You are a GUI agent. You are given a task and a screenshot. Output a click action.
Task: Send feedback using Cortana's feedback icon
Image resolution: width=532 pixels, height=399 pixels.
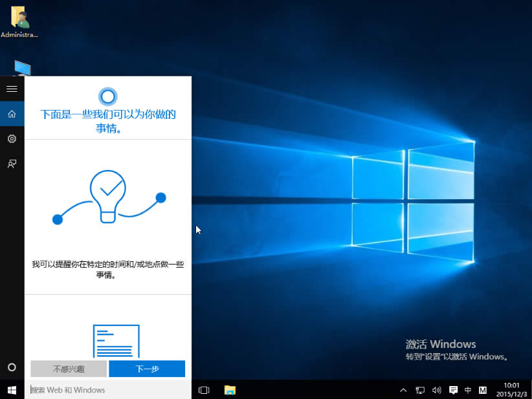coord(12,163)
